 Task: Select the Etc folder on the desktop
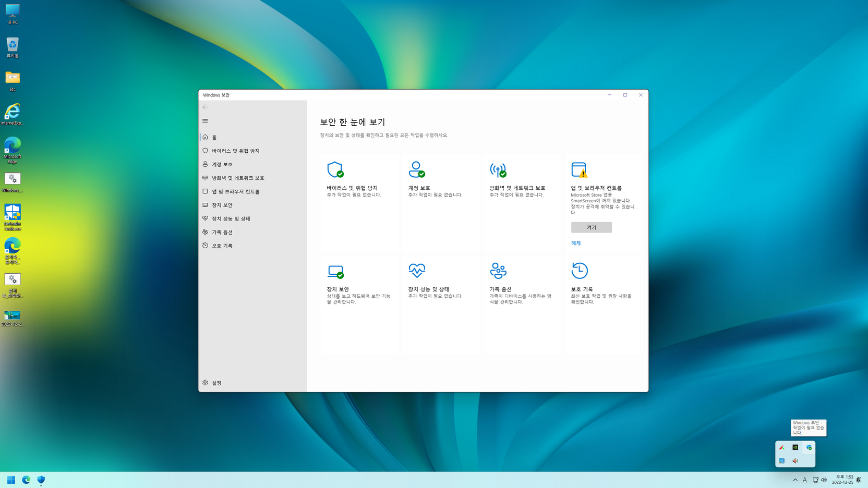click(x=13, y=81)
